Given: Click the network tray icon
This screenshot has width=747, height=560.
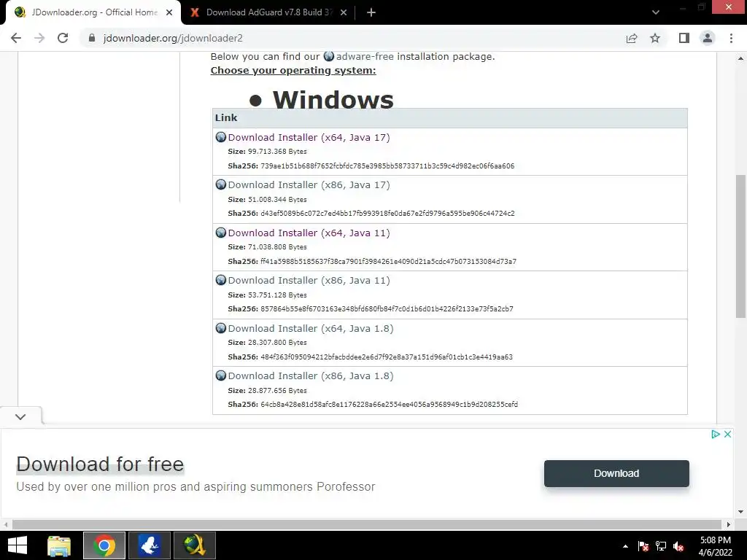Looking at the screenshot, I should (x=661, y=546).
